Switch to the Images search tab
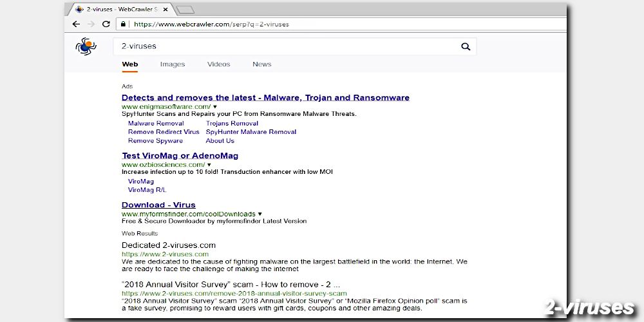Screen dimensions: 644x322 pos(172,64)
